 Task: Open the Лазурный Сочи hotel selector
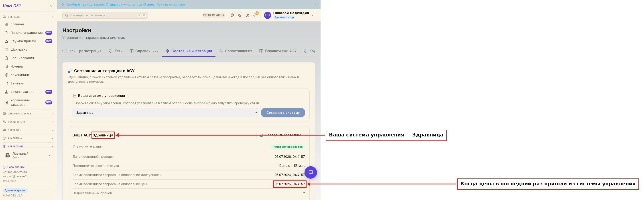click(28, 155)
